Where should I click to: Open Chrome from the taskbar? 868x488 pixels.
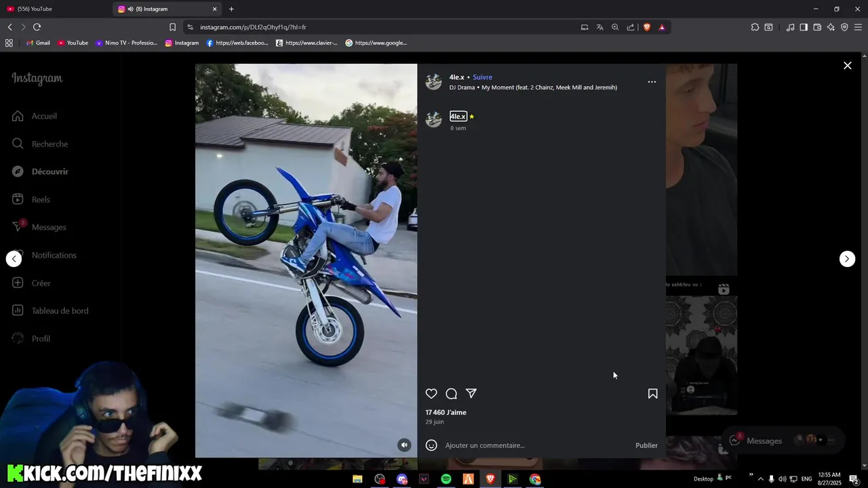coord(535,479)
